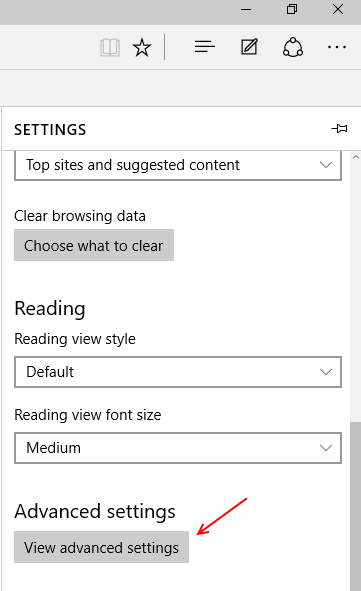Screen dimensions: 361x591
Task: Open the Share circular icon
Action: (x=293, y=47)
